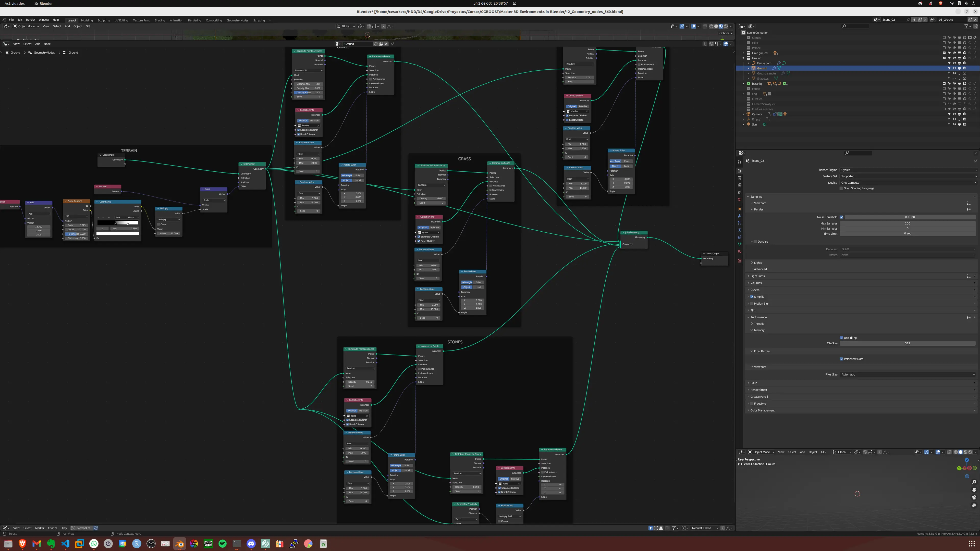Select Euler option in Grass Rotate Euler node
This screenshot has height=551, width=980.
(x=478, y=283)
